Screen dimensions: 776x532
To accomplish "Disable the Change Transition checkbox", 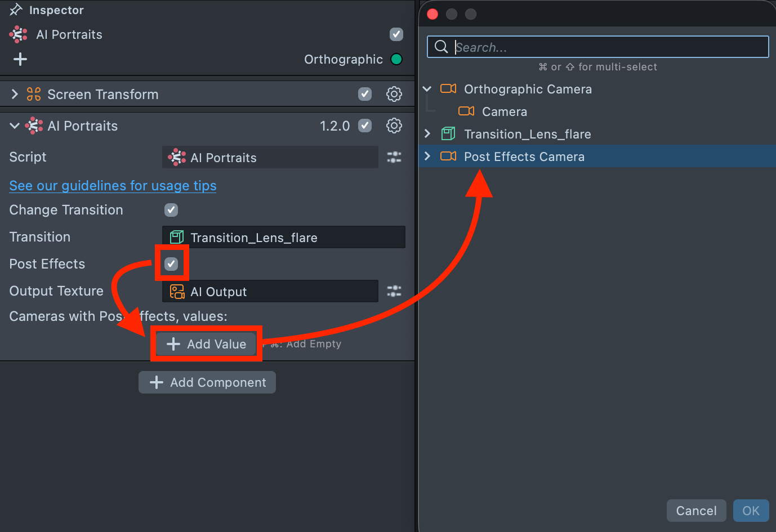I will [x=171, y=210].
